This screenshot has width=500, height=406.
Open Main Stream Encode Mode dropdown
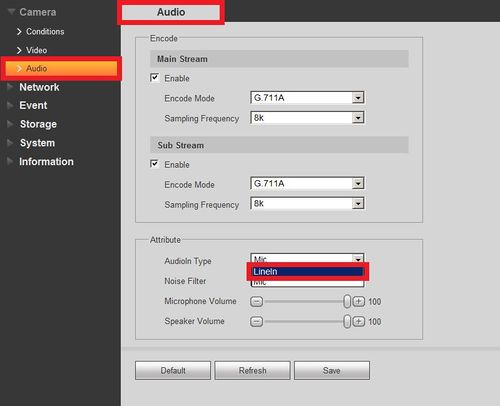[307, 98]
